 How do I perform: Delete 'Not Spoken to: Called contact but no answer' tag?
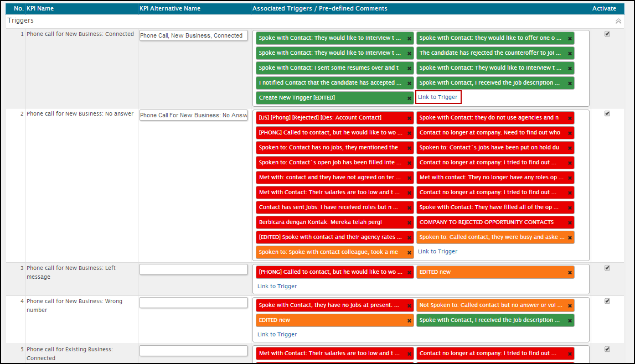[x=570, y=306]
